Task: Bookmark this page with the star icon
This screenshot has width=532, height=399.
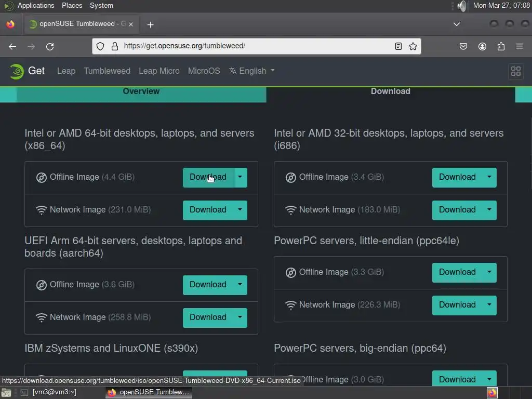Action: pos(413,46)
